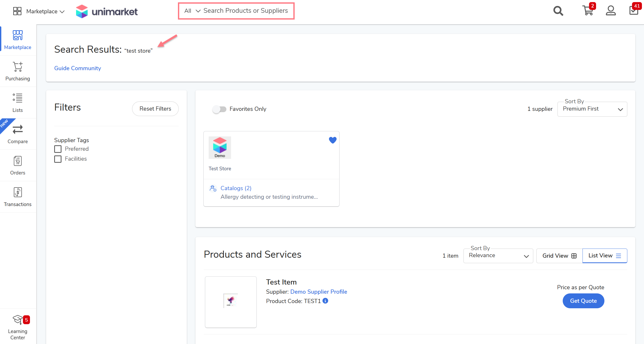The width and height of the screenshot is (644, 344).
Task: Open the shopping cart icon
Action: tap(588, 11)
